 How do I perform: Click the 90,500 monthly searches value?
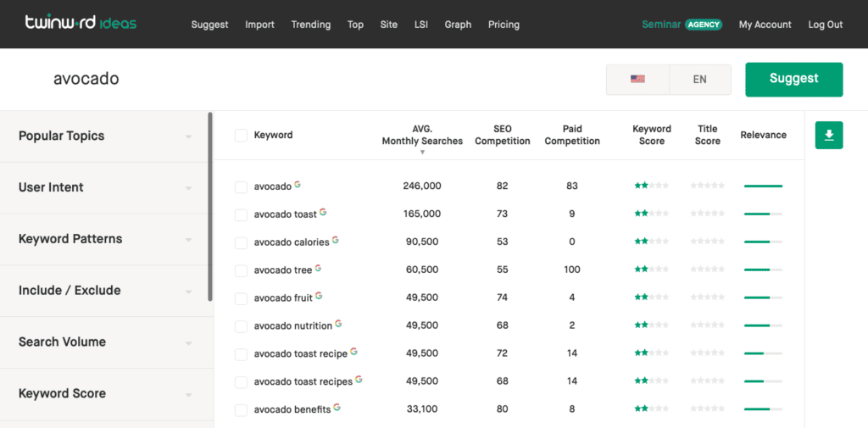tap(422, 242)
